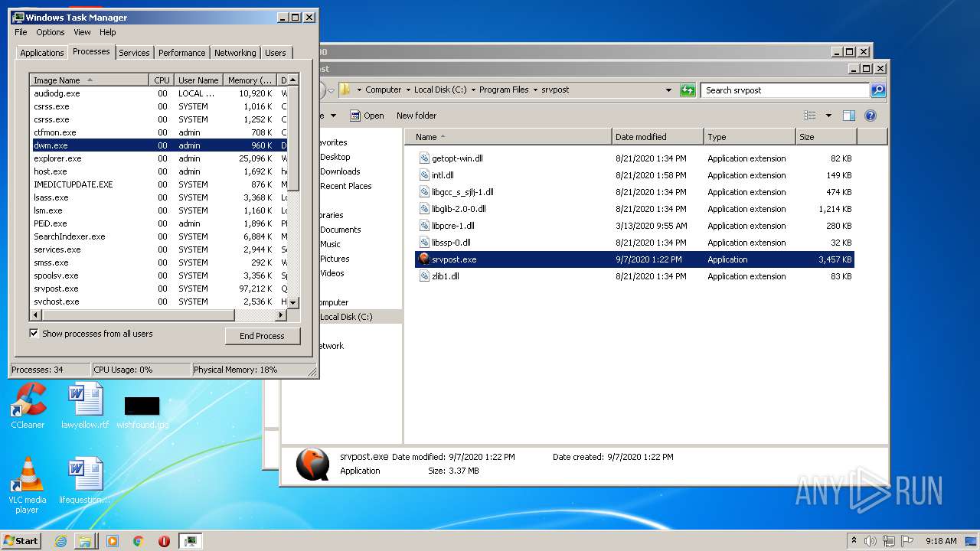Click process list horizontal scrollbar right arrow

280,315
